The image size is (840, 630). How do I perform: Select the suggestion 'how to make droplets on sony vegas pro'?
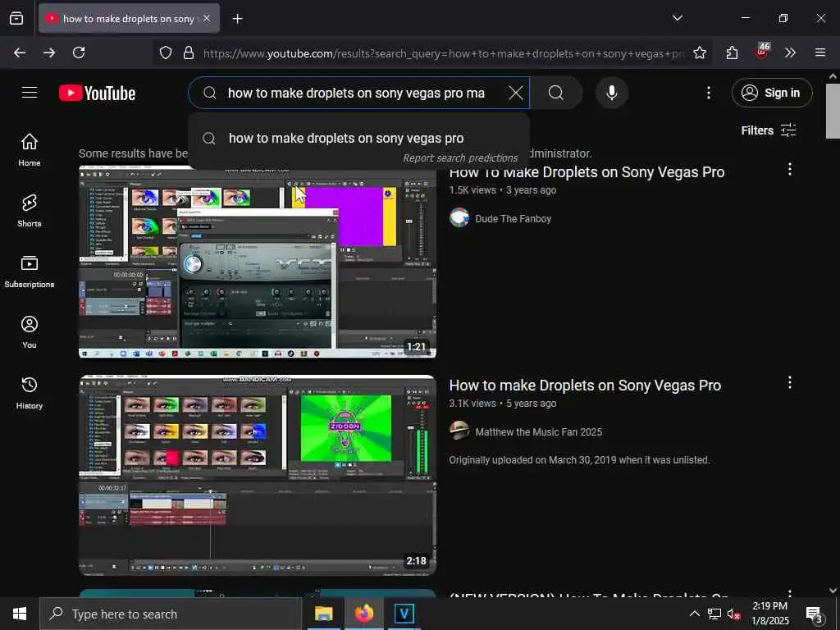359,138
